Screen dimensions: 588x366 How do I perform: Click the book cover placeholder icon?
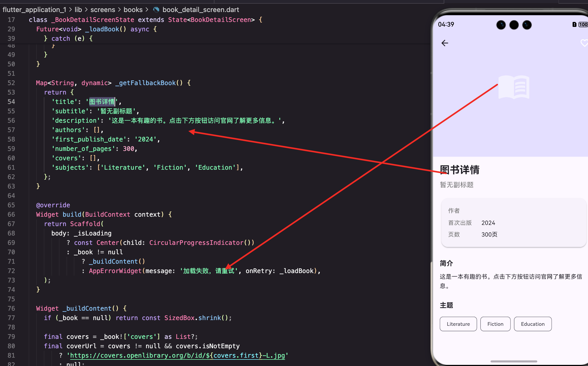point(514,87)
